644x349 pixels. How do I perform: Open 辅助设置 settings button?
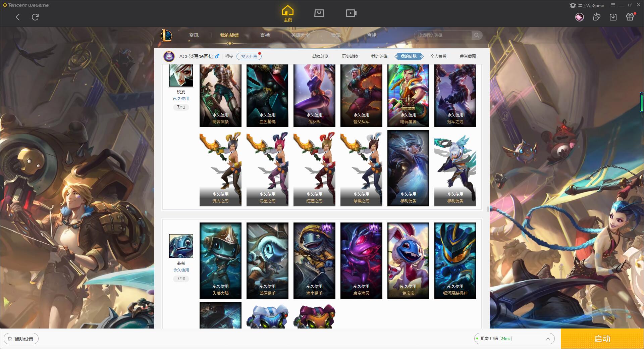[x=21, y=339]
